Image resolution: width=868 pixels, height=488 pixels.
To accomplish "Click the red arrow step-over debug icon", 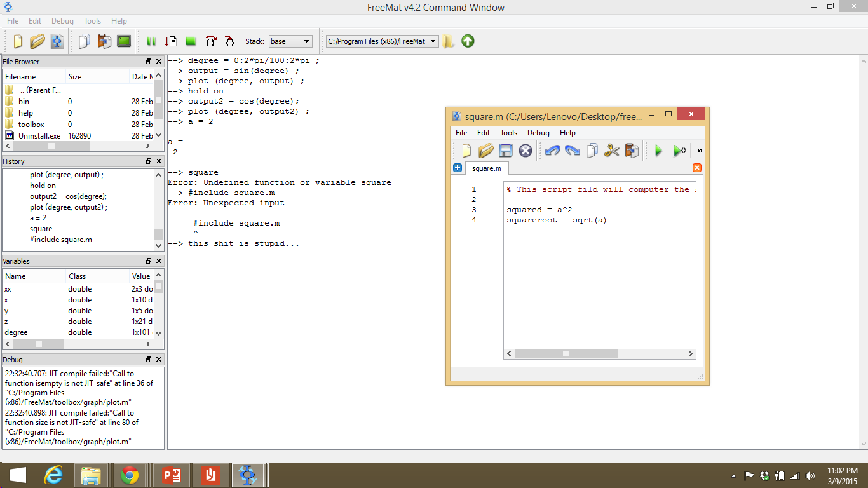I will (x=170, y=41).
